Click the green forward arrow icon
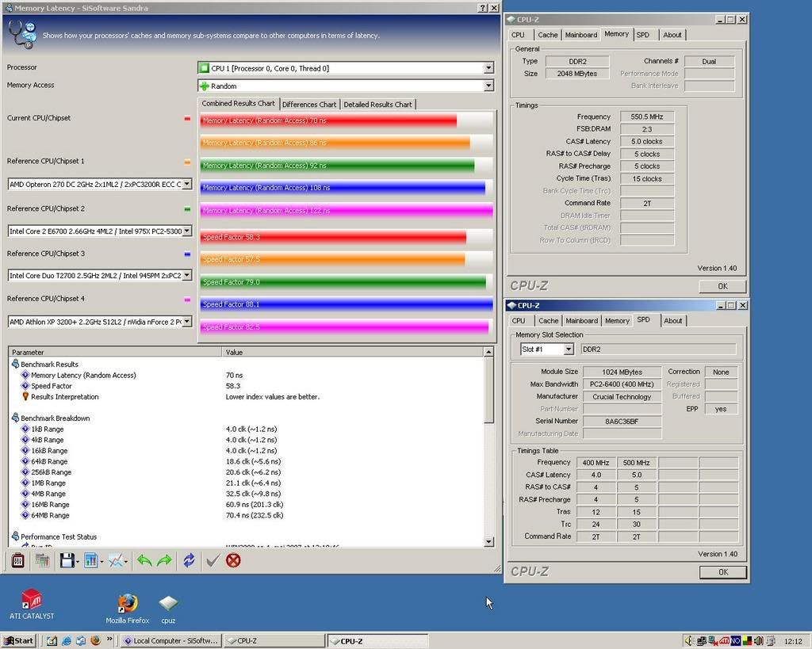This screenshot has width=812, height=649. (x=164, y=560)
